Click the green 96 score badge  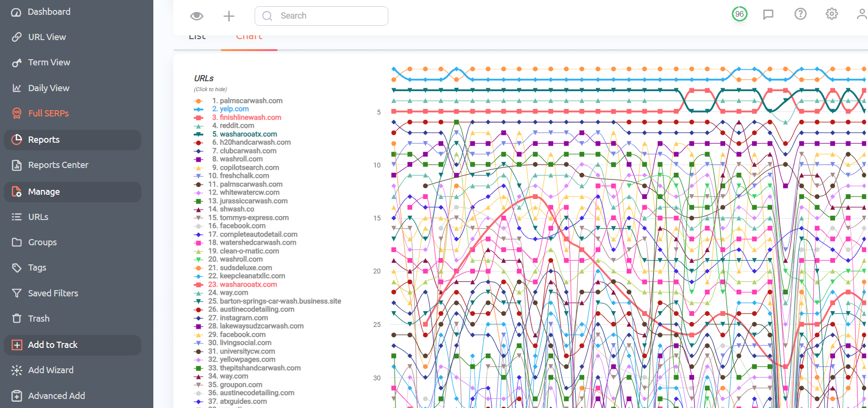[739, 14]
